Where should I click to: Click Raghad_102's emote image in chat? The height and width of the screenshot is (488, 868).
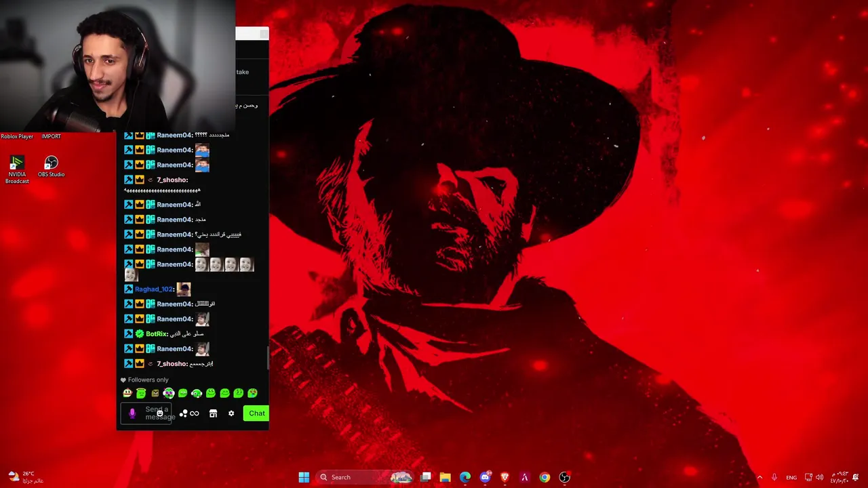click(184, 289)
